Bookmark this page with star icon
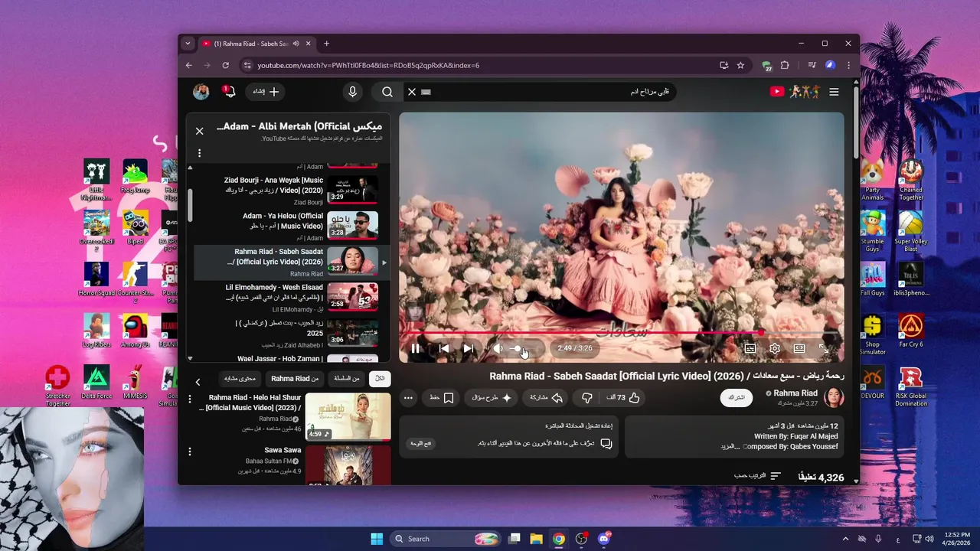 point(740,65)
